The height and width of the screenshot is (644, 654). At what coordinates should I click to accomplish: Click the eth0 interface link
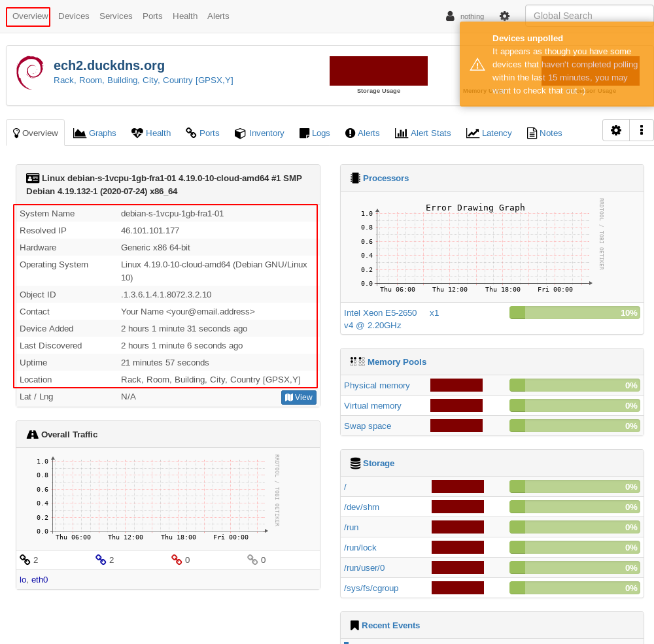click(40, 580)
